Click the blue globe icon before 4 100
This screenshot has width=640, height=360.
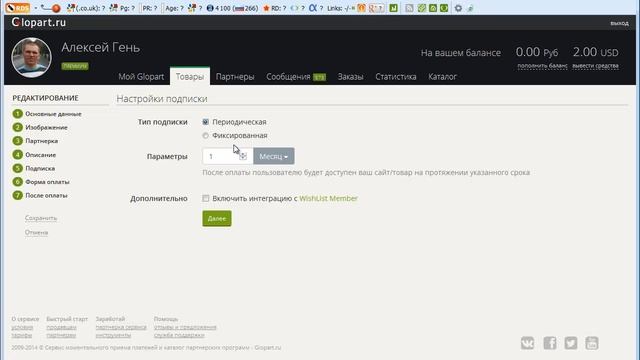tap(210, 8)
